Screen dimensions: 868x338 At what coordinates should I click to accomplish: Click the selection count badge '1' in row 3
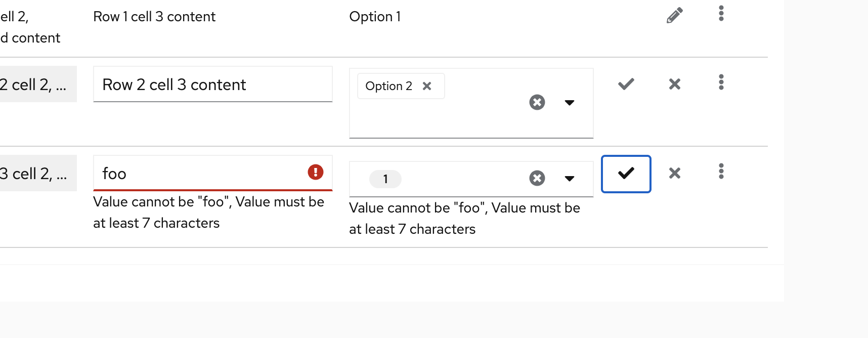(385, 179)
